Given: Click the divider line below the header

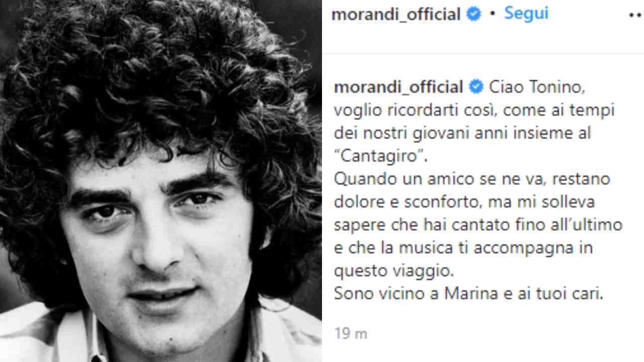Looking at the screenshot, I should pyautogui.click(x=483, y=53).
